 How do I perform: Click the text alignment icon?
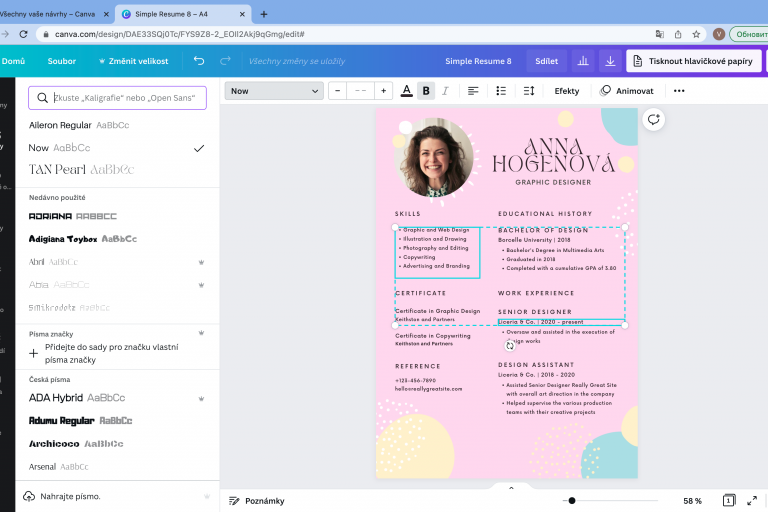click(x=473, y=91)
